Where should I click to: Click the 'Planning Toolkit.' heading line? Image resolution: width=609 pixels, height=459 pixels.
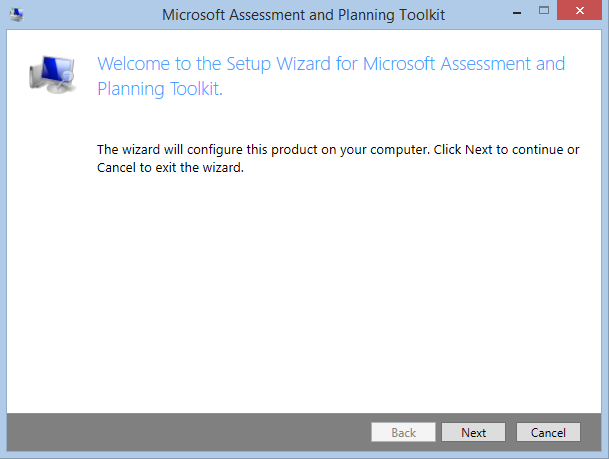pos(160,89)
